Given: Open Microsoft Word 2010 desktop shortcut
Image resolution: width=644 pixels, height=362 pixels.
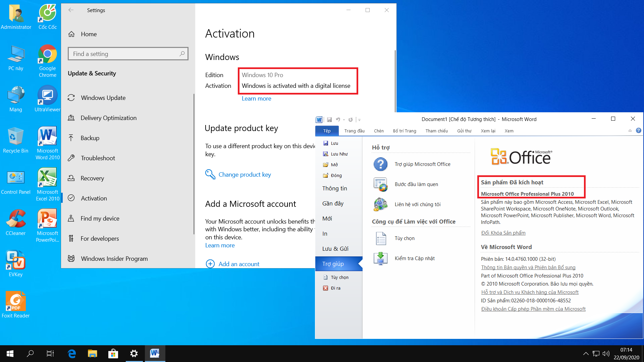Looking at the screenshot, I should pos(47,143).
